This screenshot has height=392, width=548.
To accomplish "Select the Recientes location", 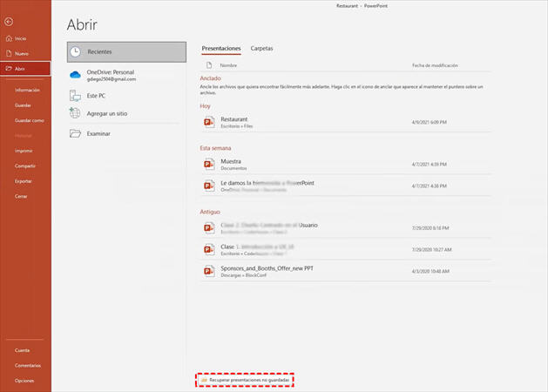I will [x=126, y=51].
